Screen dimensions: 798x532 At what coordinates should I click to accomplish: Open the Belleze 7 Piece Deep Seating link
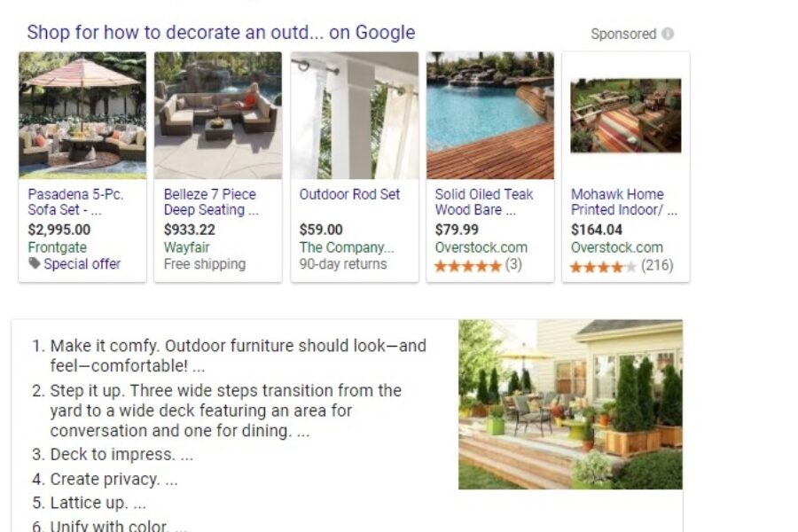click(211, 202)
